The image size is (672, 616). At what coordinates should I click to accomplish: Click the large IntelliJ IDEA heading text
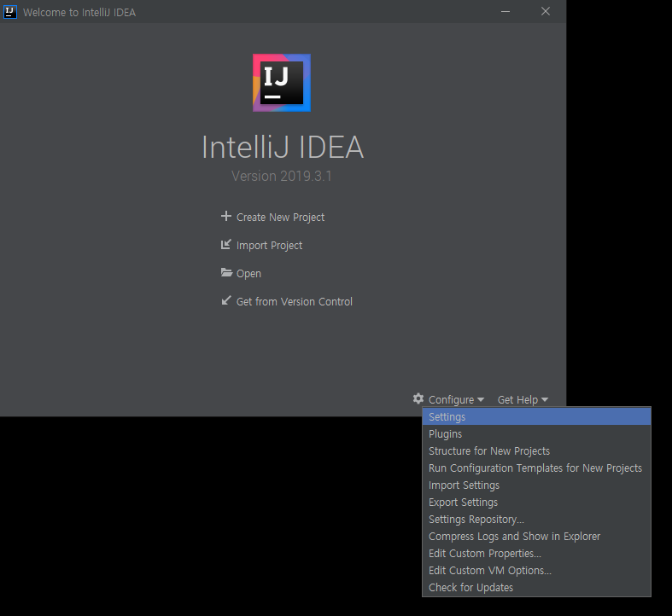[283, 147]
